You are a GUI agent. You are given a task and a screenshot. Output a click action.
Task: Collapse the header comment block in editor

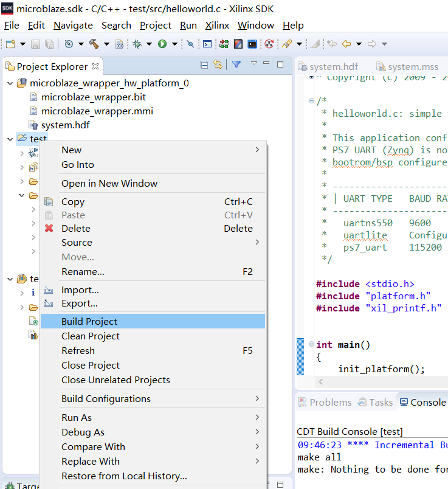tap(311, 101)
